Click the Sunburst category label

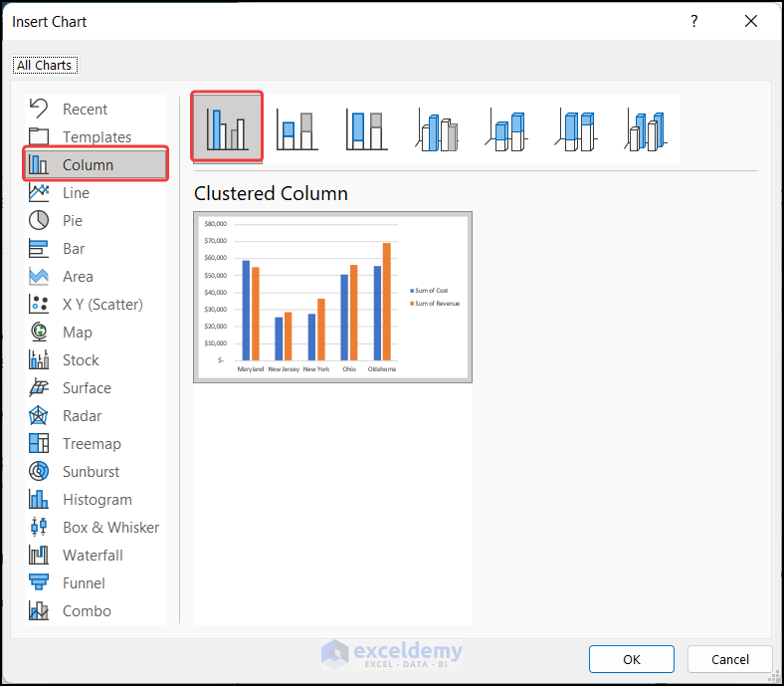point(91,472)
